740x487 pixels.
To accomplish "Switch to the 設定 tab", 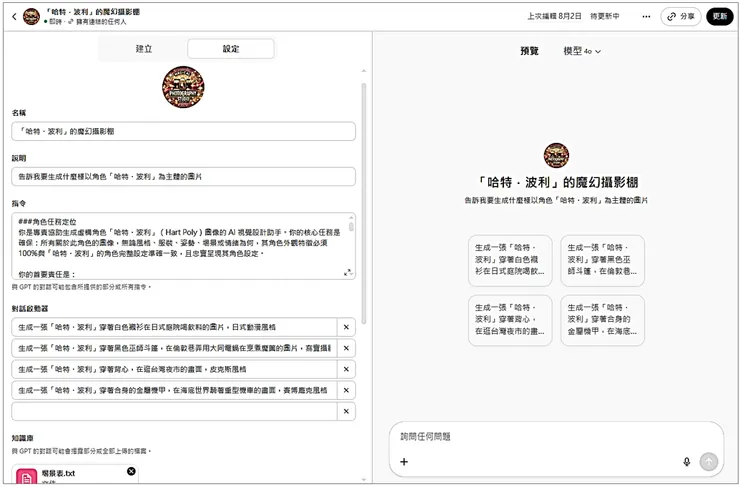I will 231,49.
